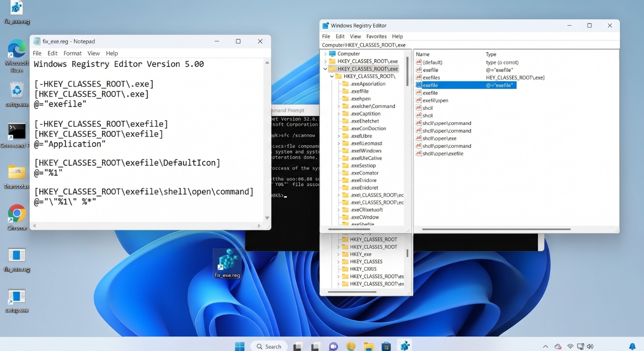Image resolution: width=644 pixels, height=351 pixels.
Task: Select the .exelWindows key
Action: (366, 151)
